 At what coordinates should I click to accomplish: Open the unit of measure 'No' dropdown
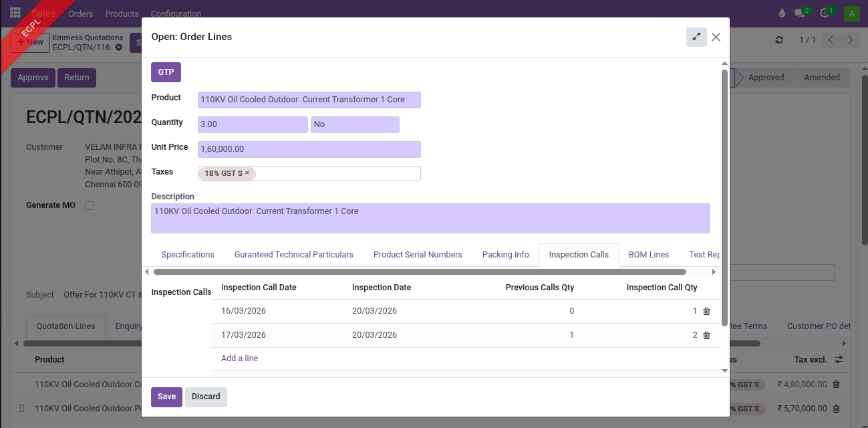click(354, 124)
